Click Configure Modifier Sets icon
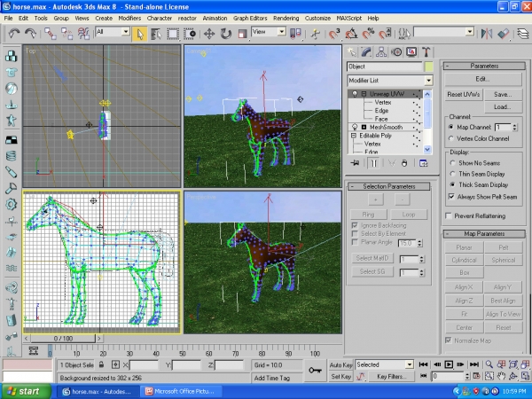The image size is (532, 399). point(424,163)
